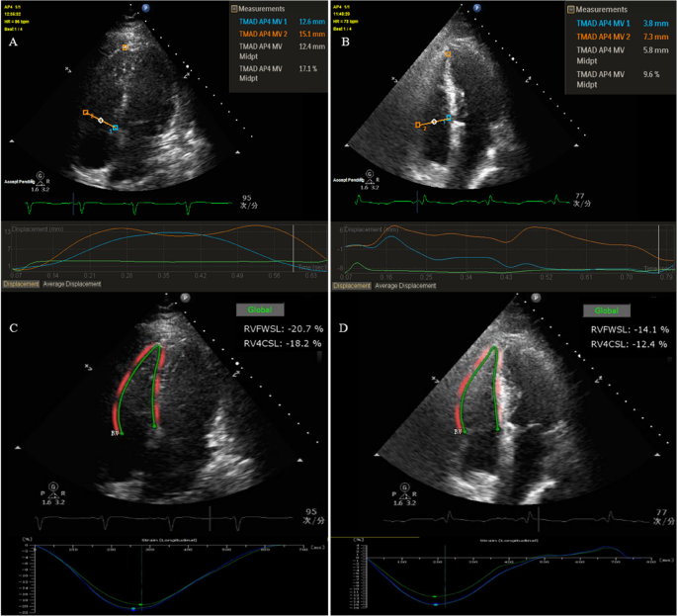Click the 95 heart rate readout in panel A
Viewport: 677px width, 616px height.
click(x=247, y=198)
